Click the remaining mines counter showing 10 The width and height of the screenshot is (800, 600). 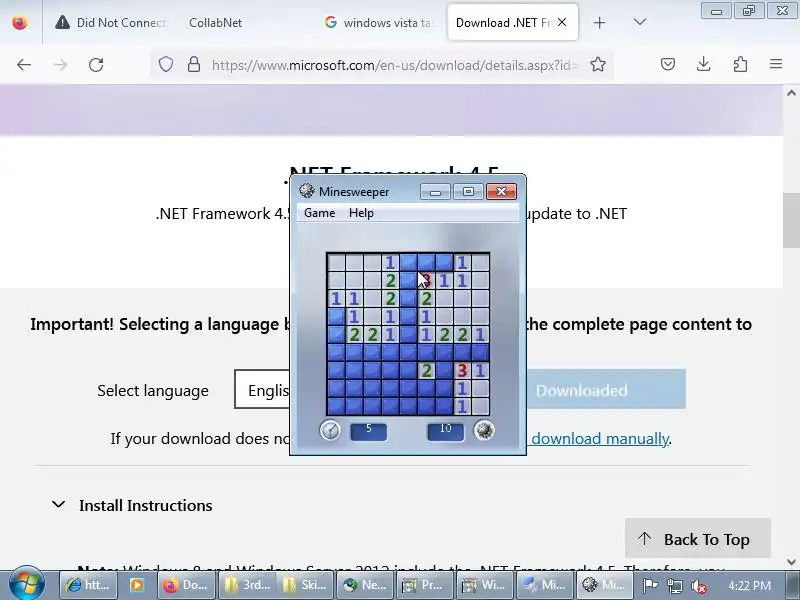[445, 431]
